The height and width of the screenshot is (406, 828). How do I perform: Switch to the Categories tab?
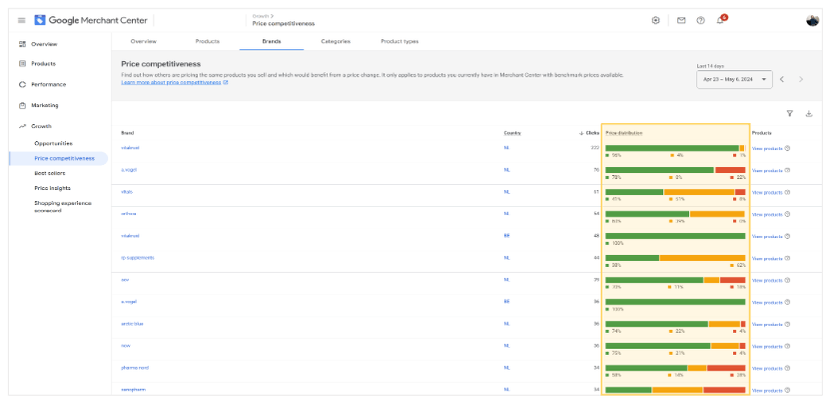point(335,41)
